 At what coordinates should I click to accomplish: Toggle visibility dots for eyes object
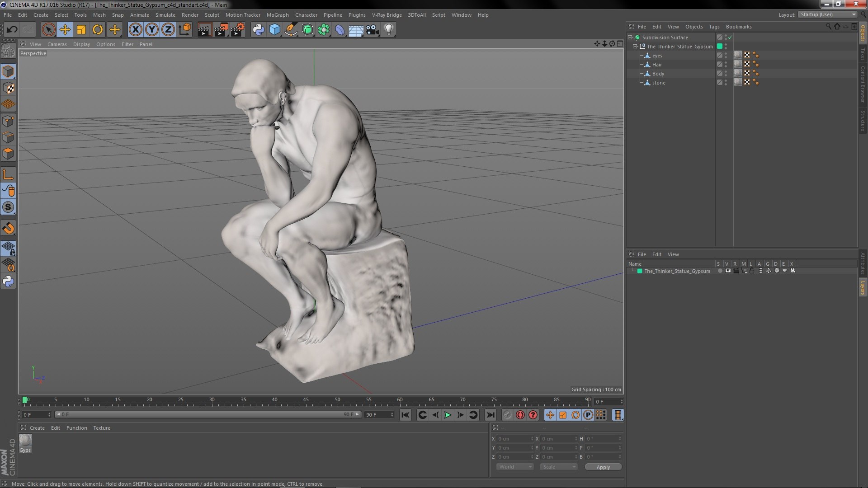726,55
